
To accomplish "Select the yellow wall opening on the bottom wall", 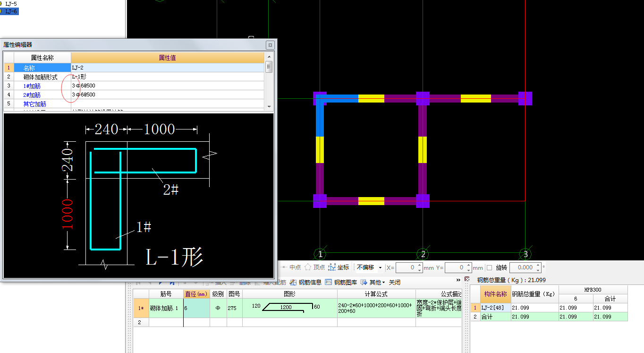I will coord(371,201).
